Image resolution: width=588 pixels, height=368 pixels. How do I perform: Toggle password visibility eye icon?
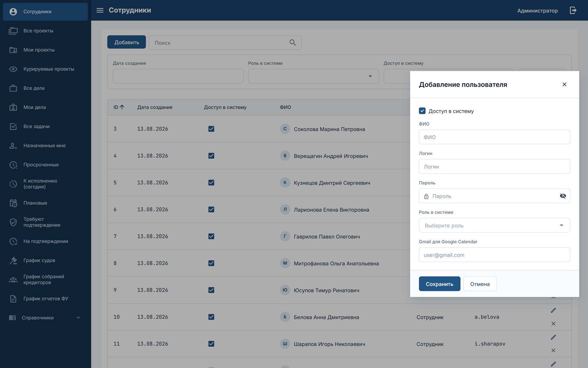pyautogui.click(x=563, y=196)
